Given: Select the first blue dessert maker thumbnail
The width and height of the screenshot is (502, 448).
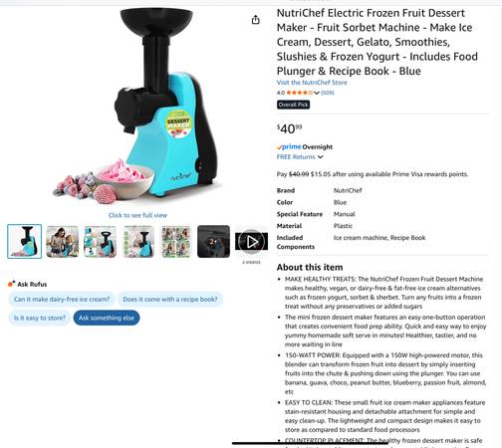Looking at the screenshot, I should coord(25,241).
